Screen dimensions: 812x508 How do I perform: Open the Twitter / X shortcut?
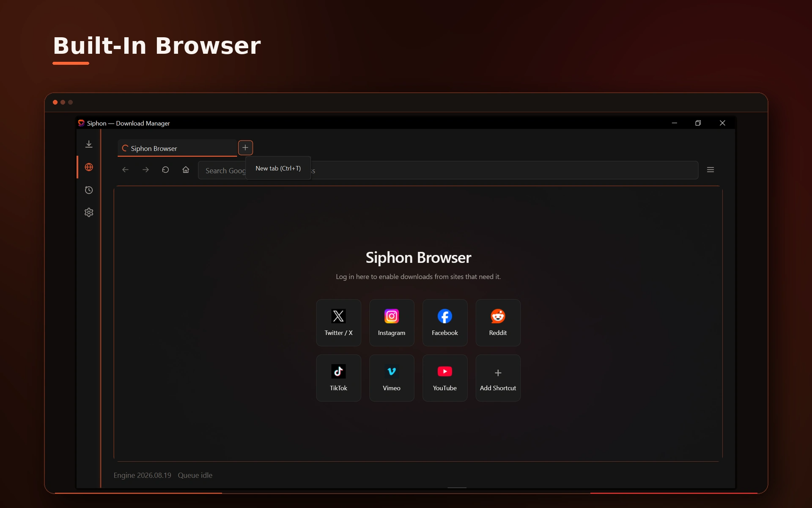[x=338, y=323]
